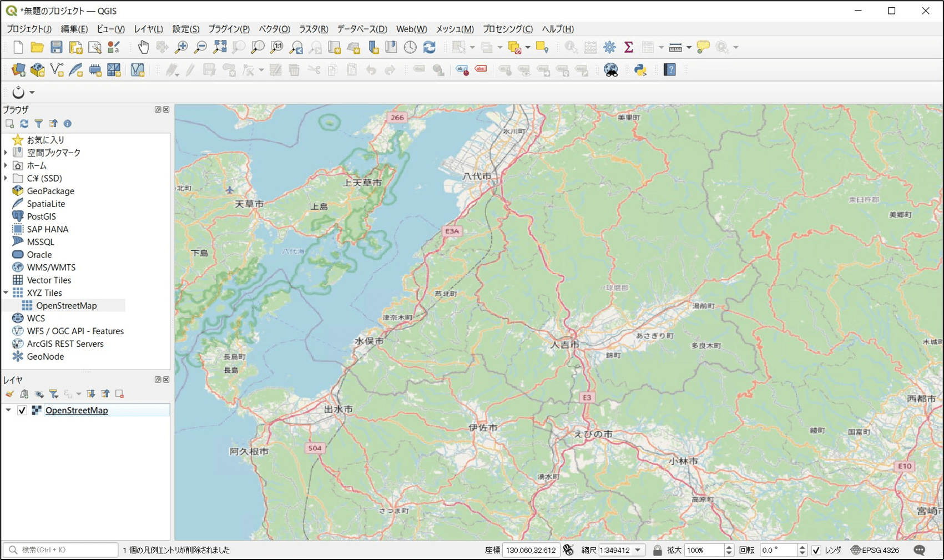The image size is (944, 560).
Task: Expand the ホーム tree node
Action: 6,165
